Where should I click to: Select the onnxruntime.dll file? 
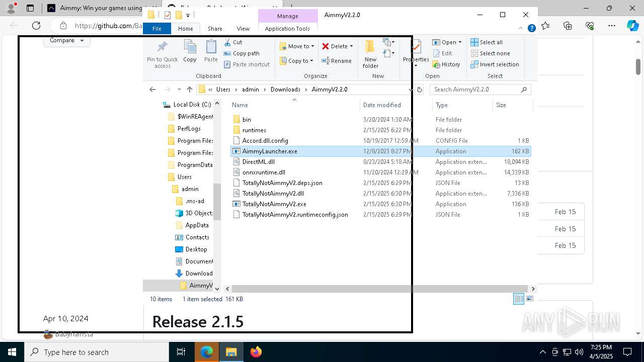(380, 172)
